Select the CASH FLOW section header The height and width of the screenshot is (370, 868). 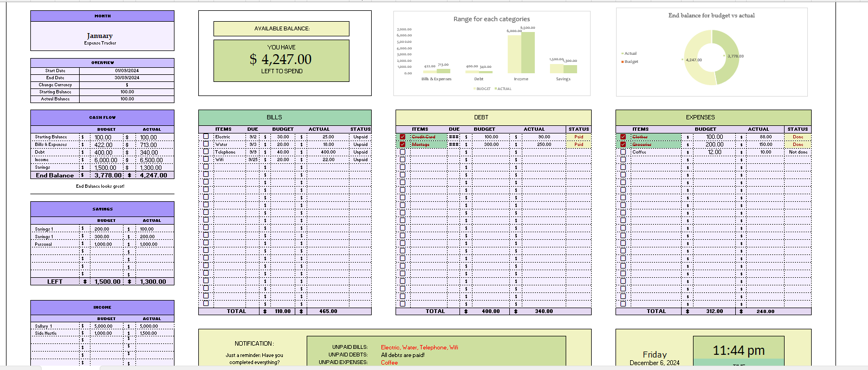102,117
